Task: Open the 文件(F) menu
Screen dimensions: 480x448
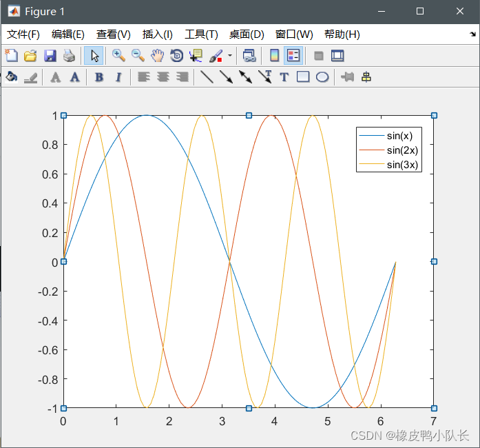Action: point(23,34)
